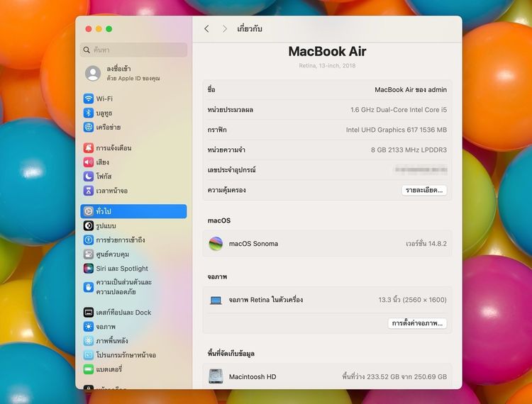Select the General (ทั่วไป) gear icon
The image size is (532, 404).
click(x=89, y=211)
